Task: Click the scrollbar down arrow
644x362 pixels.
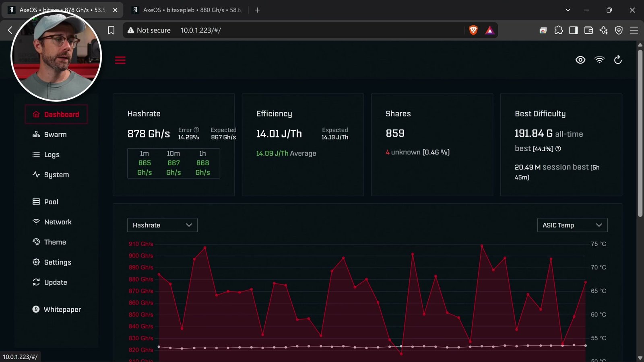Action: point(640,358)
